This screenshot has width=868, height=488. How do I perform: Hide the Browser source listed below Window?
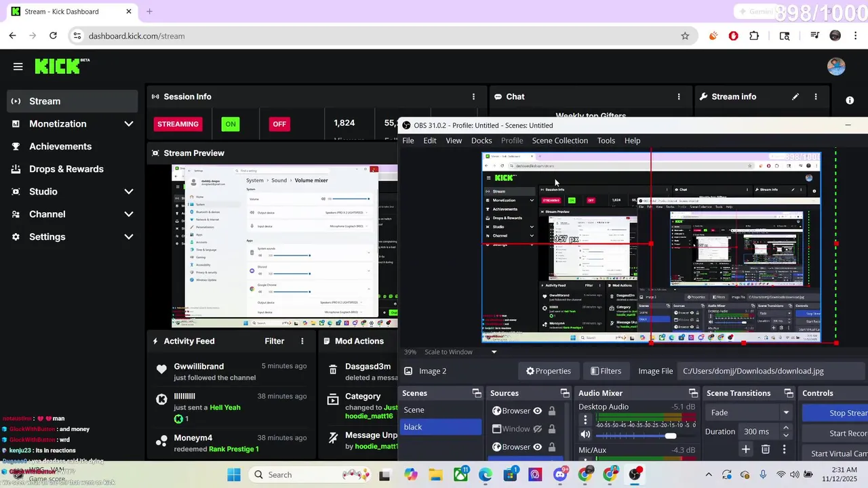click(538, 447)
